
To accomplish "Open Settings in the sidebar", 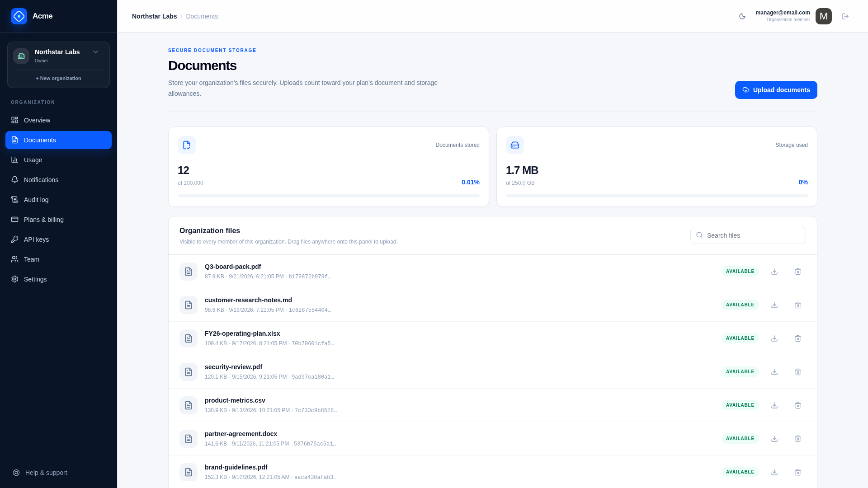I will (x=58, y=279).
